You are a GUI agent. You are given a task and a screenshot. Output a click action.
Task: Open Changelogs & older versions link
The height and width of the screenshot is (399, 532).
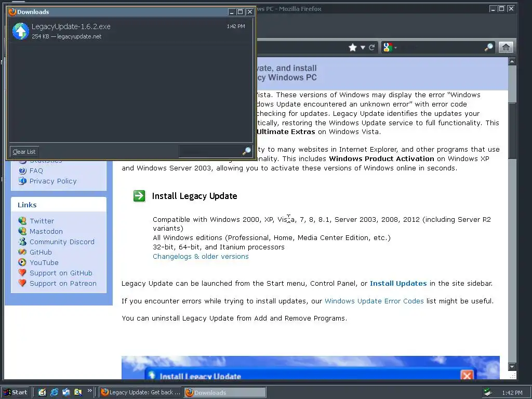[201, 257]
